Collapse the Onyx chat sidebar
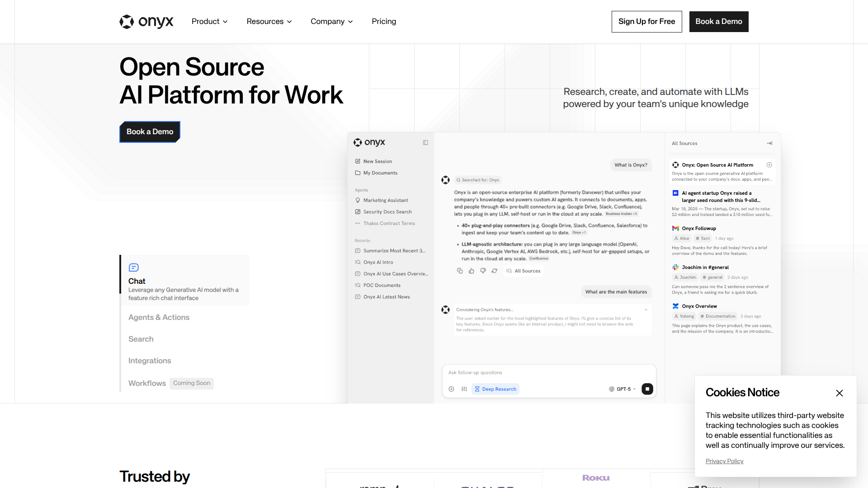868x488 pixels. (x=425, y=142)
